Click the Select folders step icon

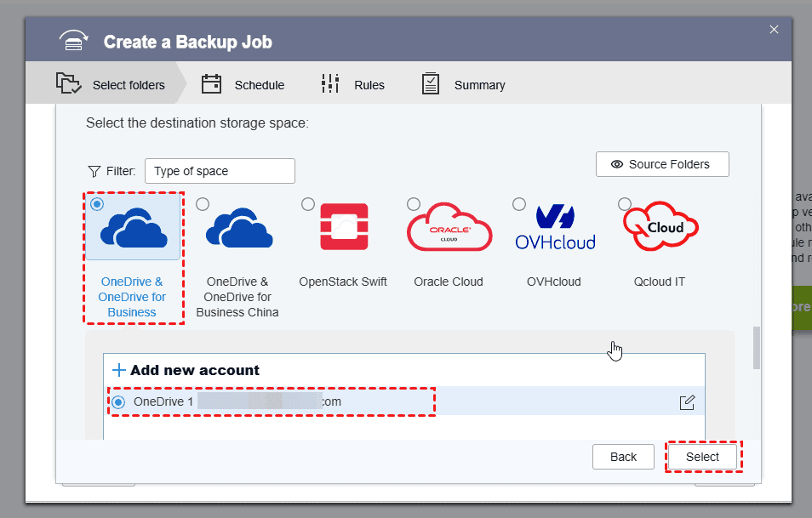pyautogui.click(x=69, y=83)
